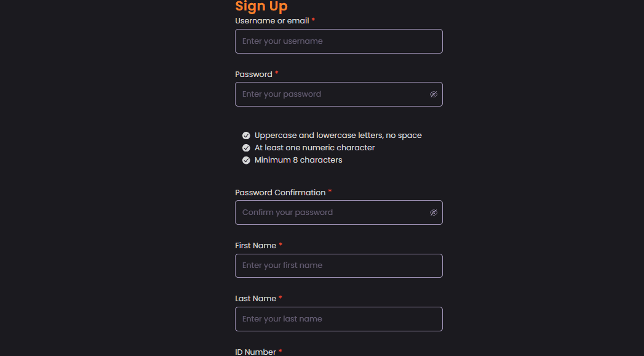Click the checkmark beside minimum 8 characters rule
The width and height of the screenshot is (644, 356).
(246, 160)
